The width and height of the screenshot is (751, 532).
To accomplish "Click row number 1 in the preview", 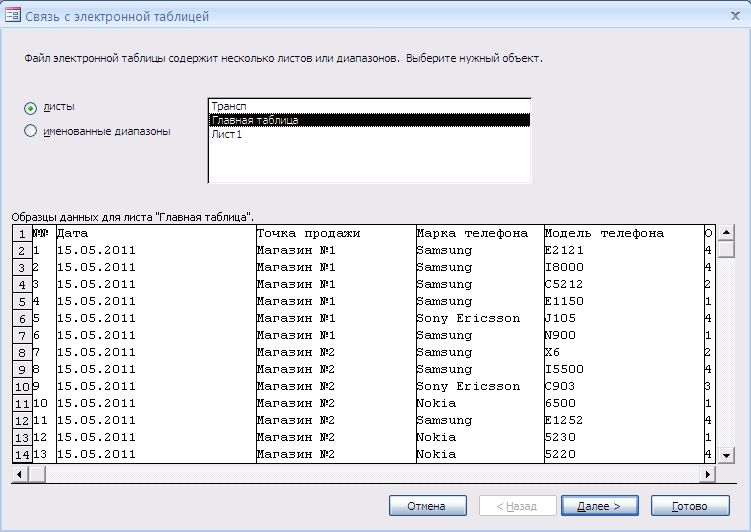I will coord(22,234).
